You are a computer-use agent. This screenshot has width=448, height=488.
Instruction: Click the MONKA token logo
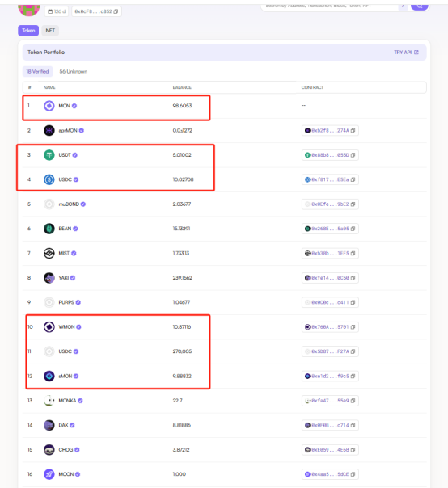coord(49,401)
